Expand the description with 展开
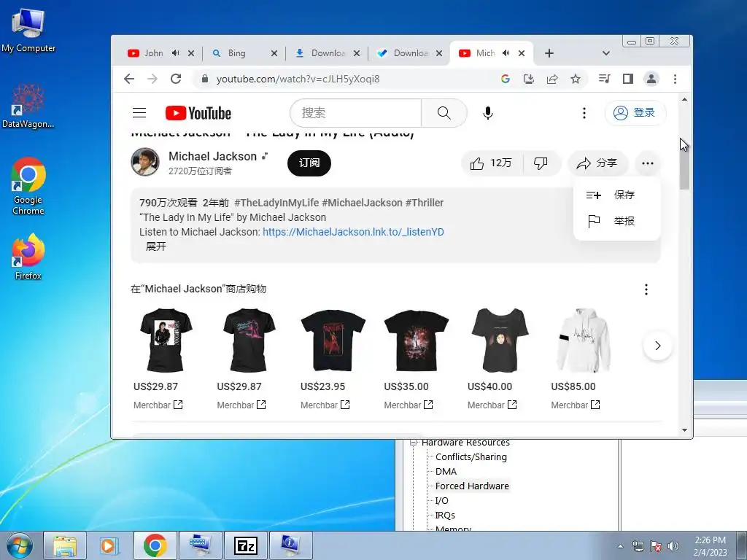Image resolution: width=747 pixels, height=560 pixels. [156, 246]
